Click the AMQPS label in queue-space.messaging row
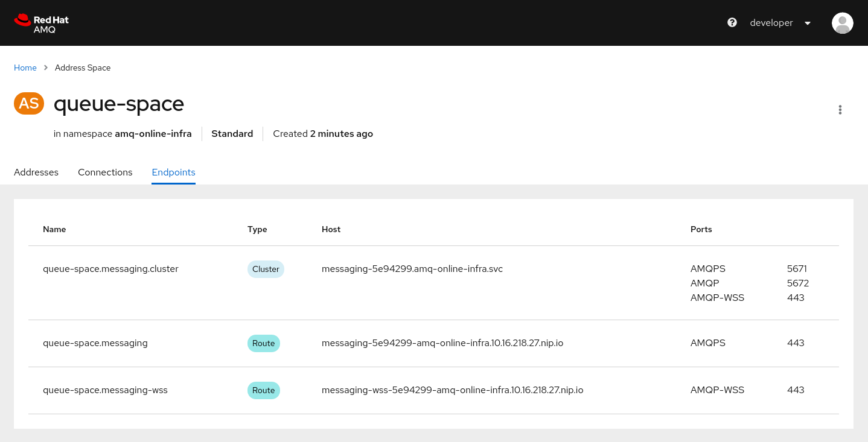The width and height of the screenshot is (868, 442). 708,343
